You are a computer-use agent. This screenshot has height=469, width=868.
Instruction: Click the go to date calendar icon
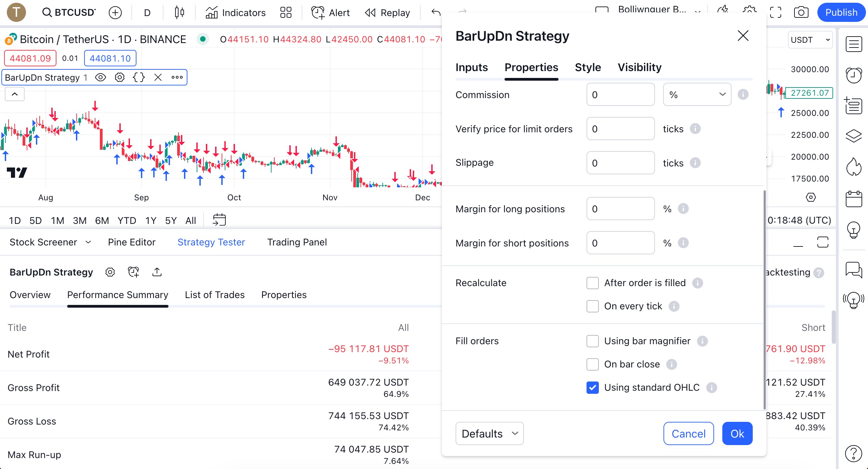coord(219,220)
